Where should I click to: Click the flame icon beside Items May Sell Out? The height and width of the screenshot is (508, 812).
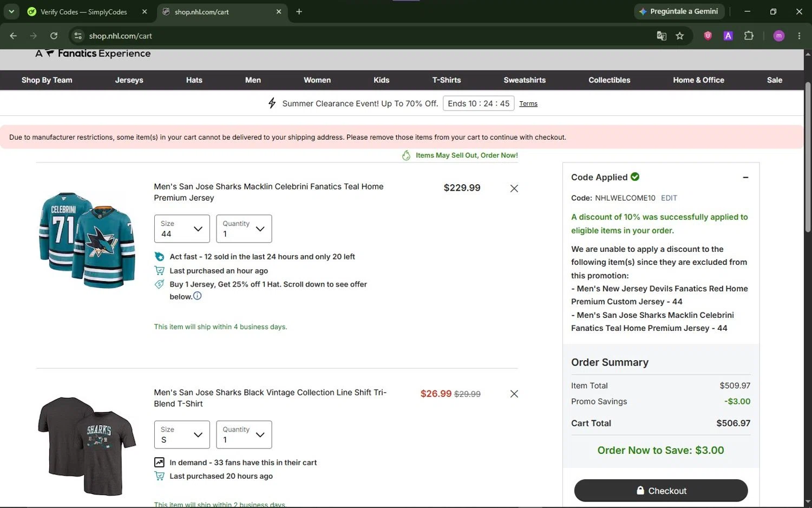pyautogui.click(x=406, y=155)
